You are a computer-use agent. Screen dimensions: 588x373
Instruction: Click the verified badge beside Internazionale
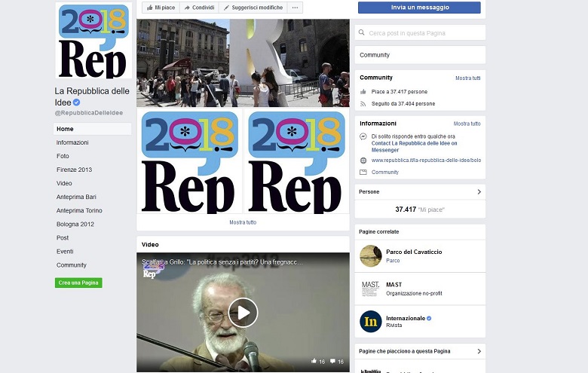click(429, 318)
